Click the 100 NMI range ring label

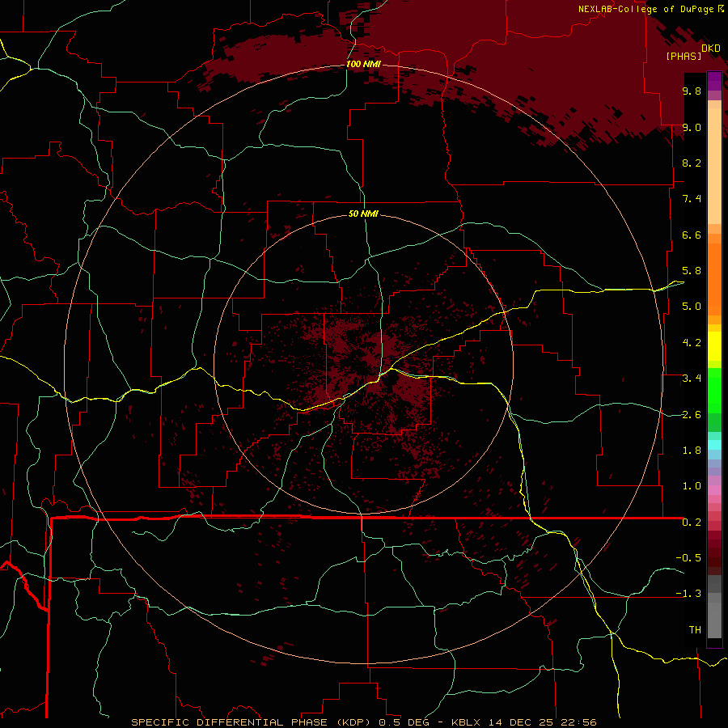(363, 64)
